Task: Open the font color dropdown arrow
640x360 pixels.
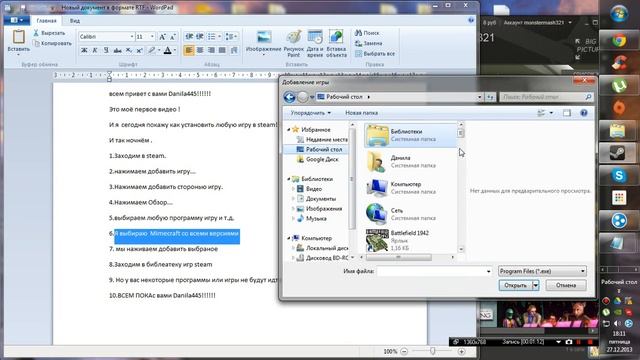Action: tap(175, 50)
